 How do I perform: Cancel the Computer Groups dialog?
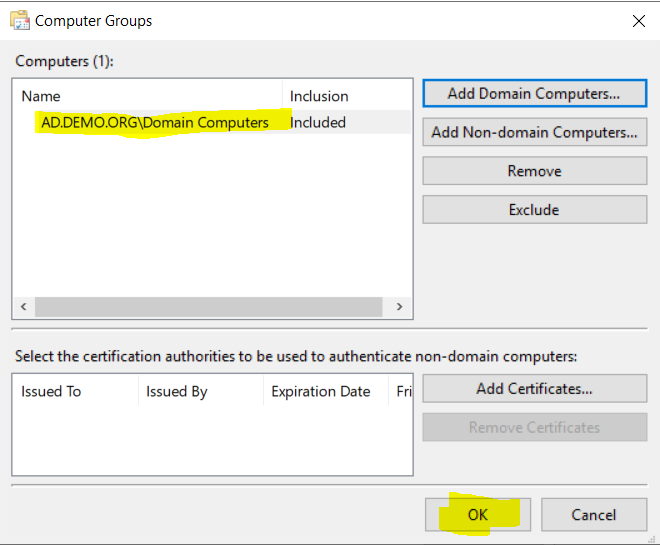[594, 515]
